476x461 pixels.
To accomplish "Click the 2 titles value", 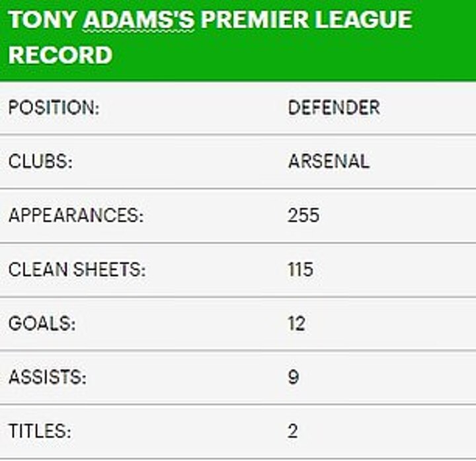I will [x=293, y=432].
